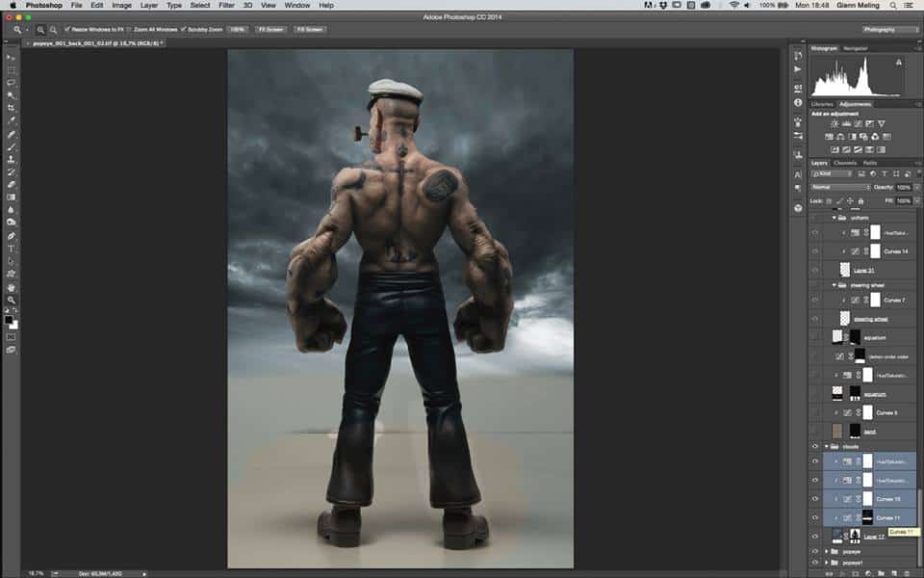Toggle the Resize Windows to Fit checkbox
The image size is (924, 578).
click(x=66, y=30)
